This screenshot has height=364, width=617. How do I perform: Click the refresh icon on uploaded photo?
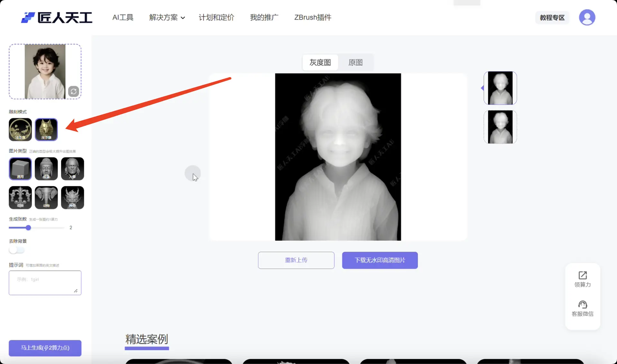(x=74, y=91)
